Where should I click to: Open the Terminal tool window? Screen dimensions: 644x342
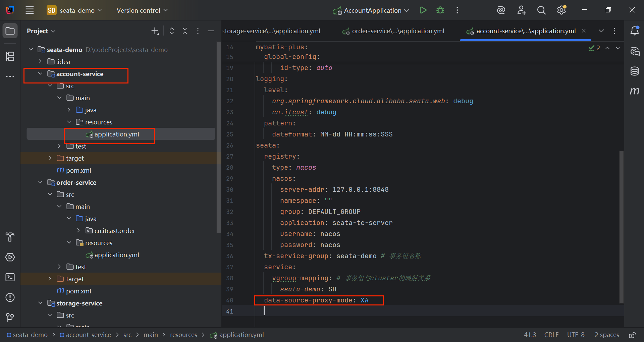(10, 277)
